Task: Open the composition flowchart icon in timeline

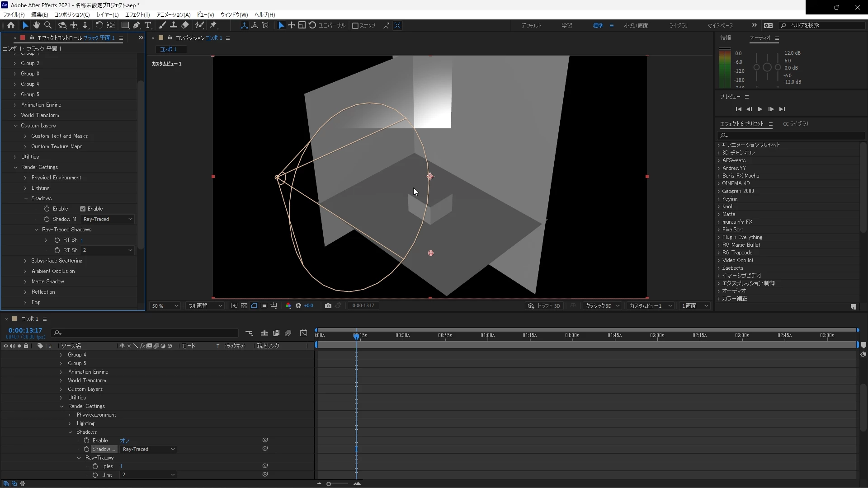Action: pos(249,333)
